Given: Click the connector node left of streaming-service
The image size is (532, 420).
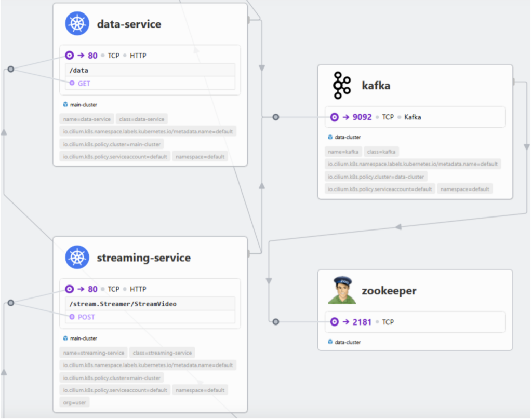Looking at the screenshot, I should tap(11, 303).
